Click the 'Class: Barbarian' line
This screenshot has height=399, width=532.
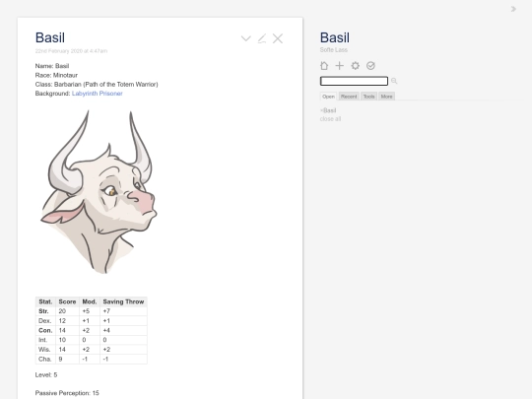pyautogui.click(x=97, y=85)
